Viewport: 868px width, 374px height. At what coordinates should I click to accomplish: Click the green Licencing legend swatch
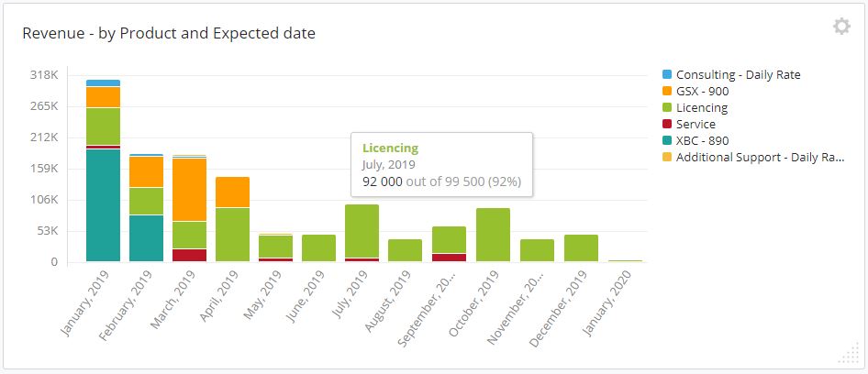click(667, 108)
